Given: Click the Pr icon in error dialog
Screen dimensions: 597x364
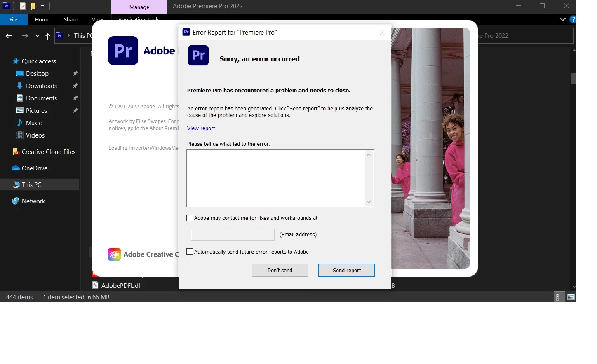Looking at the screenshot, I should (198, 55).
